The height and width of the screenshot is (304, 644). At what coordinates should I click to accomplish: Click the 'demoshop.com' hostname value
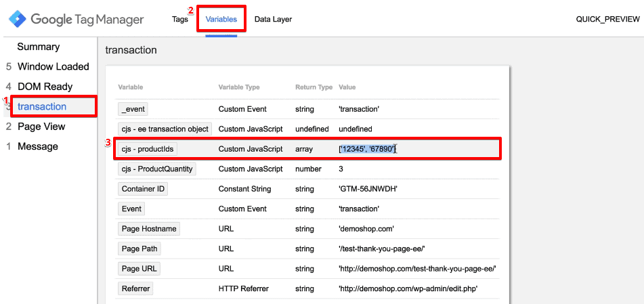pyautogui.click(x=366, y=229)
